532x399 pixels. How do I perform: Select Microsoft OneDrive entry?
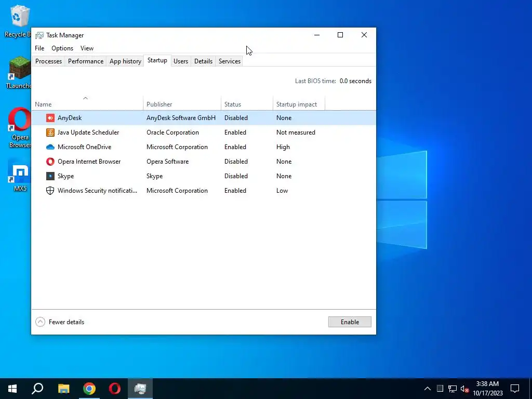coord(85,147)
